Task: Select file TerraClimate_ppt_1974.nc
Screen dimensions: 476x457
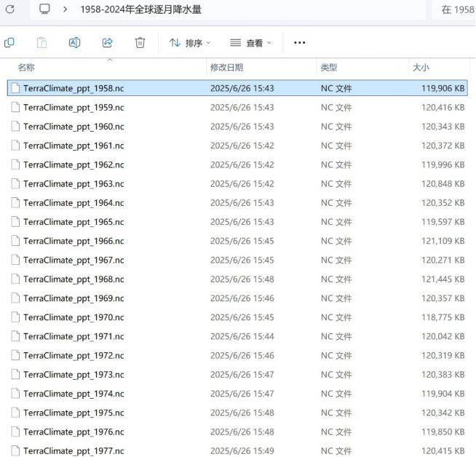Action: (x=237, y=394)
